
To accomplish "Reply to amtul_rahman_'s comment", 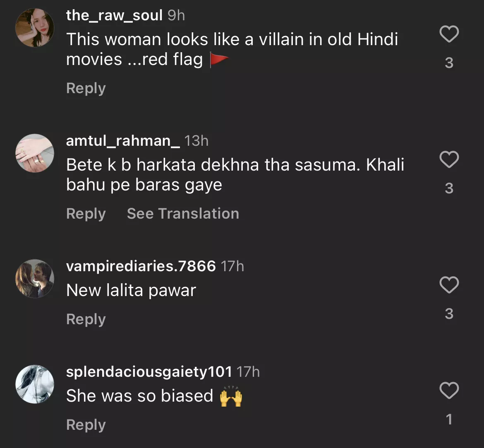I will tap(86, 214).
